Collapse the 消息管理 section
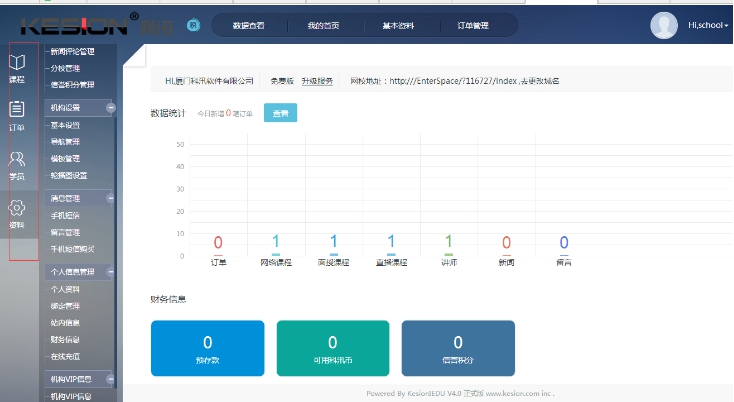This screenshot has height=402, width=734. [x=110, y=198]
